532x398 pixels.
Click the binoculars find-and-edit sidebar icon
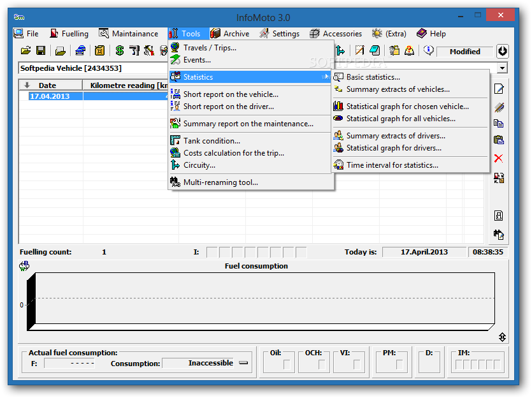pyautogui.click(x=499, y=234)
